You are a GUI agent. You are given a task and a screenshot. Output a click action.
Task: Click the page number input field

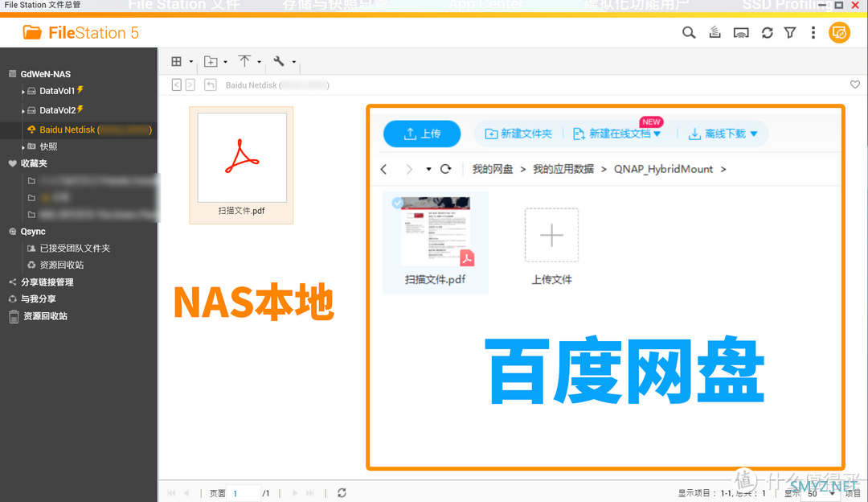244,493
